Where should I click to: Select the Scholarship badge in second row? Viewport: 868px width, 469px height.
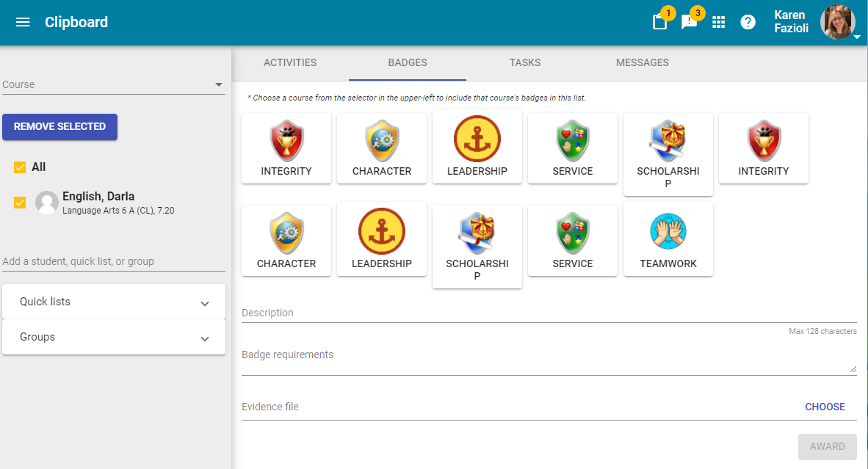coord(477,247)
